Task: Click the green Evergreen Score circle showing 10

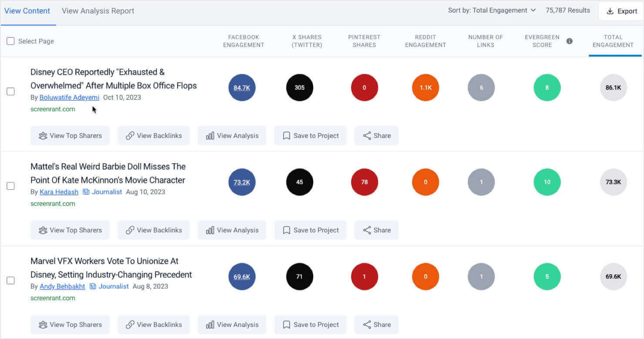Action: pyautogui.click(x=547, y=182)
